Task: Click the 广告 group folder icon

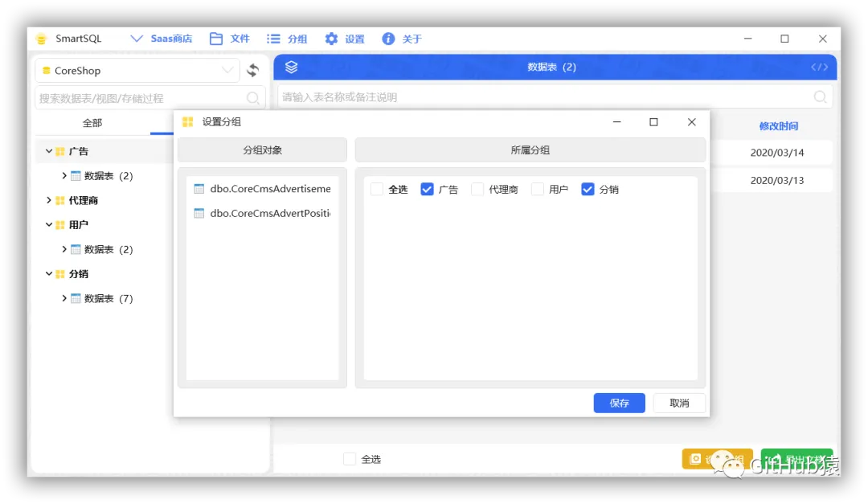Action: point(60,151)
